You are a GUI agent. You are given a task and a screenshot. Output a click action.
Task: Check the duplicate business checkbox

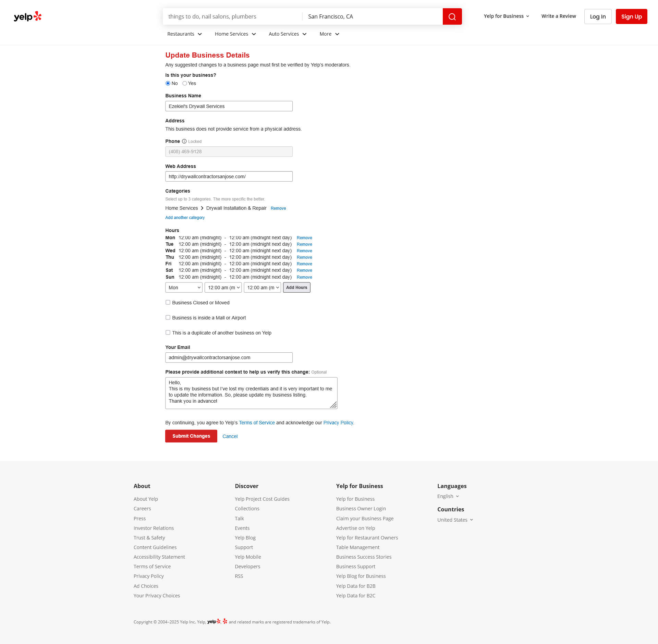168,332
